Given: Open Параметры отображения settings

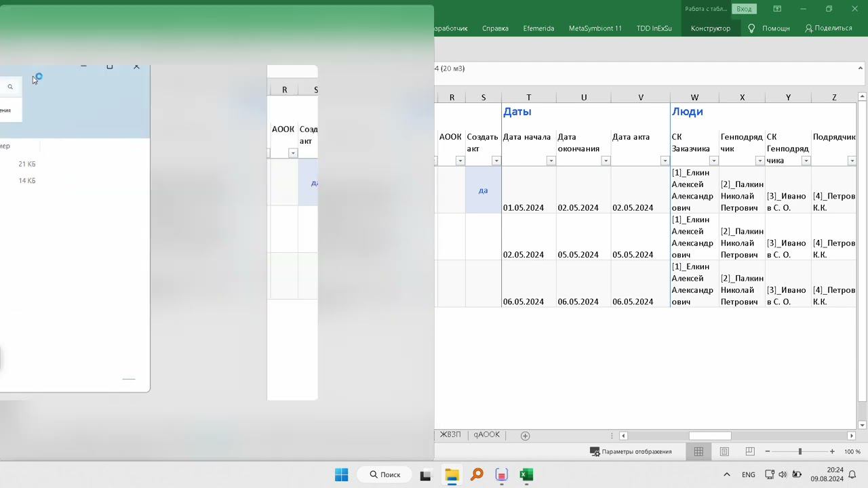Looking at the screenshot, I should 631,451.
